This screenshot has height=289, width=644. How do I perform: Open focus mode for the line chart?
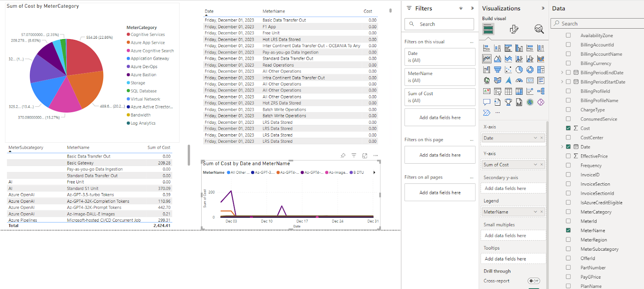click(365, 156)
